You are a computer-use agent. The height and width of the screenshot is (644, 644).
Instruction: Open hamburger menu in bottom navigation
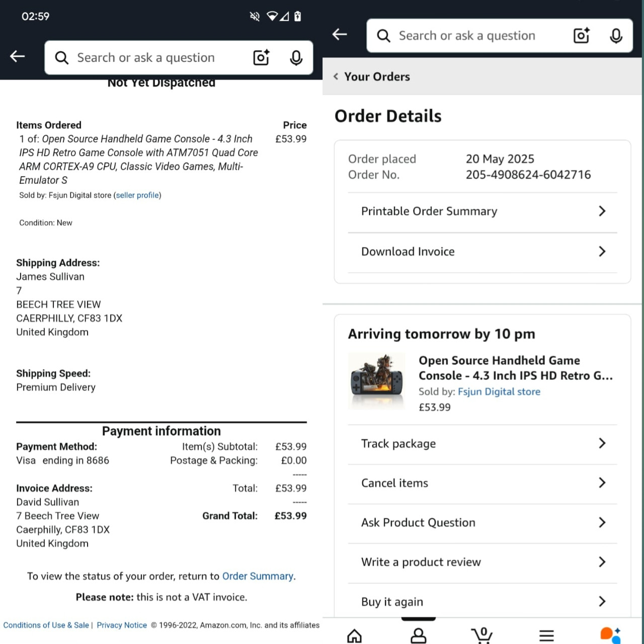click(x=546, y=635)
